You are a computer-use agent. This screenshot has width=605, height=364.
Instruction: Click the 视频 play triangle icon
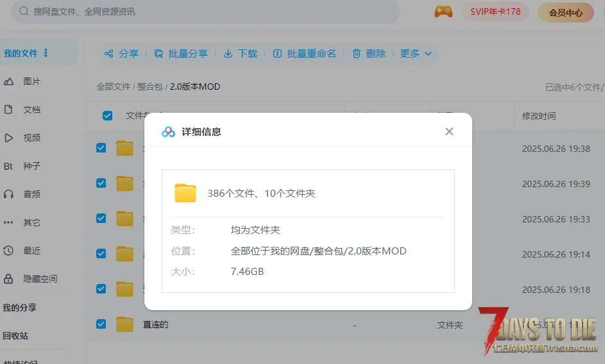click(x=8, y=138)
